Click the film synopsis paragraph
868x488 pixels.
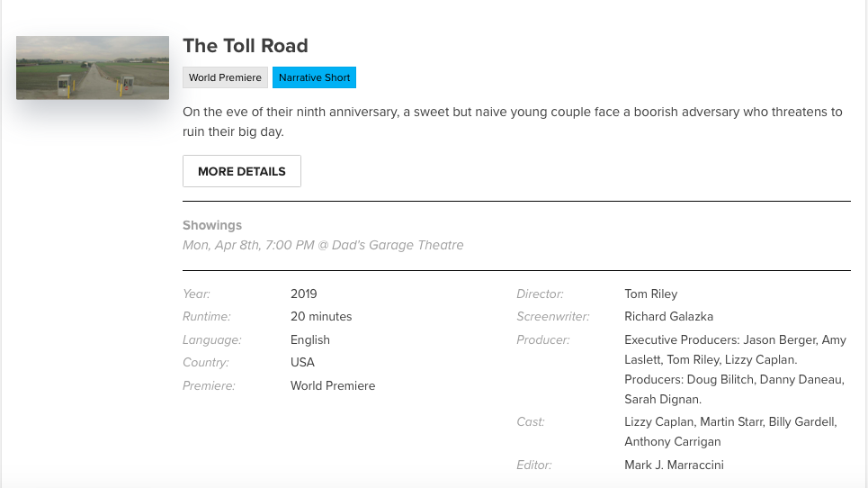click(513, 122)
